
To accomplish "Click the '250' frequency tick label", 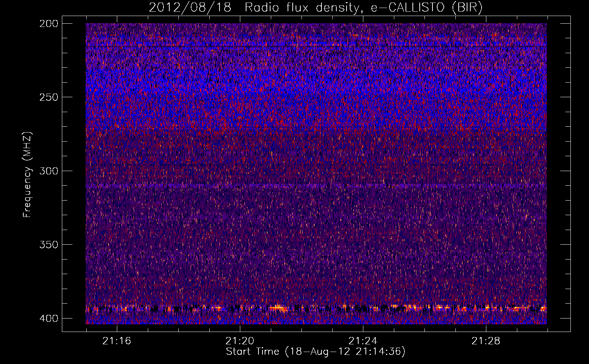I will pos(48,97).
